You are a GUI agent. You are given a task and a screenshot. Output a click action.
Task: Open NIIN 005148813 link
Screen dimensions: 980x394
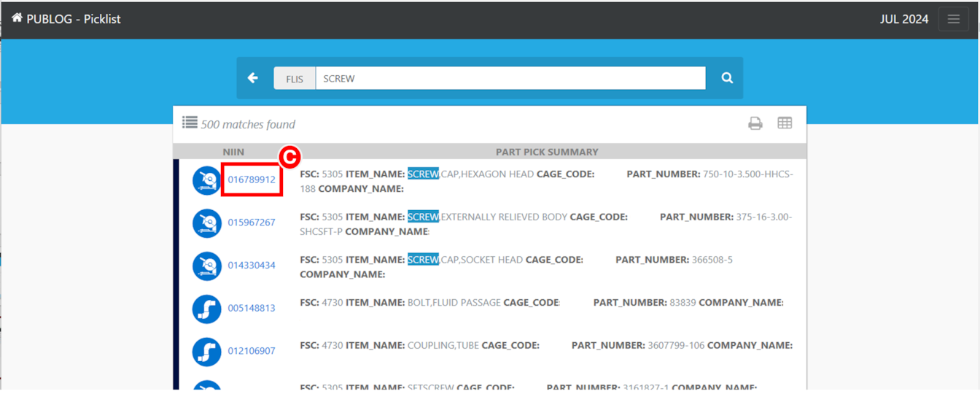[252, 308]
